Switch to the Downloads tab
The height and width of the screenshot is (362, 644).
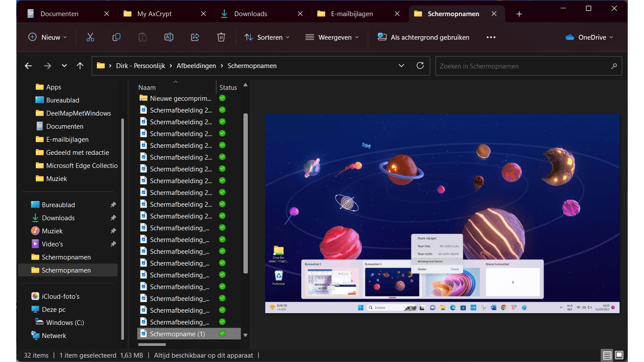point(250,14)
